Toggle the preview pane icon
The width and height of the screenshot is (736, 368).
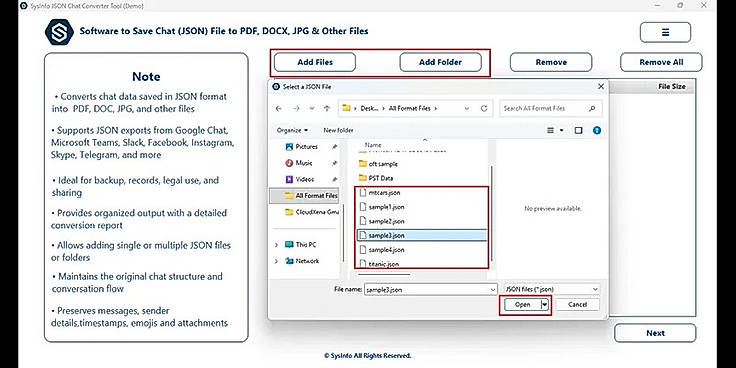click(578, 130)
